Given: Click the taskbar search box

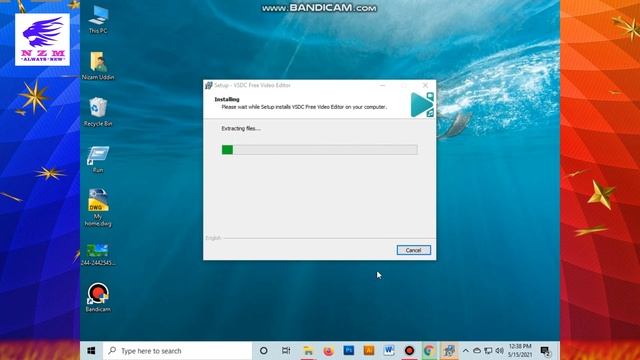Looking at the screenshot, I should [177, 351].
